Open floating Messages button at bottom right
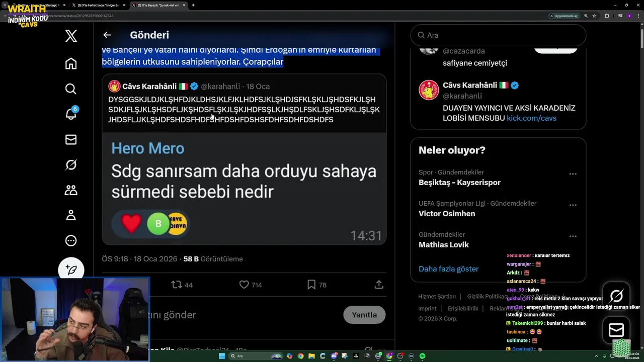The image size is (644, 362). (616, 330)
